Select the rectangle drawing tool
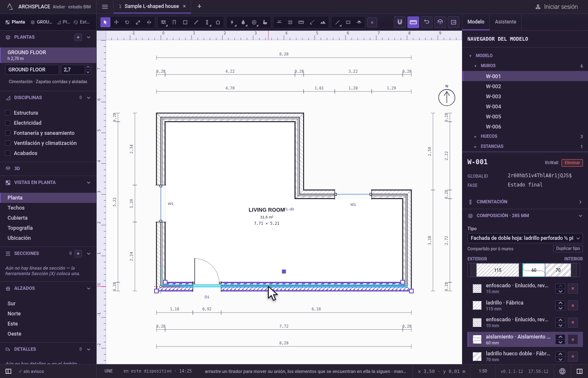Viewport: 588px width, 378px height. coord(348,22)
